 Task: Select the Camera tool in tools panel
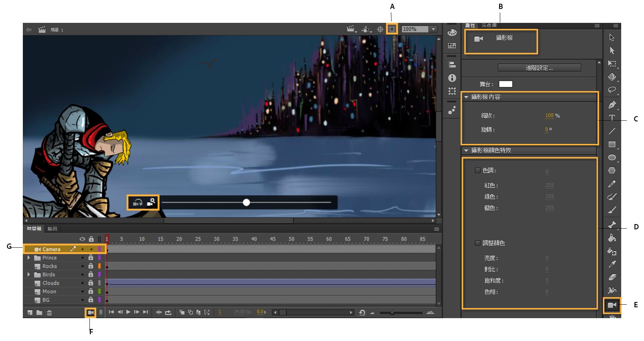coord(612,305)
